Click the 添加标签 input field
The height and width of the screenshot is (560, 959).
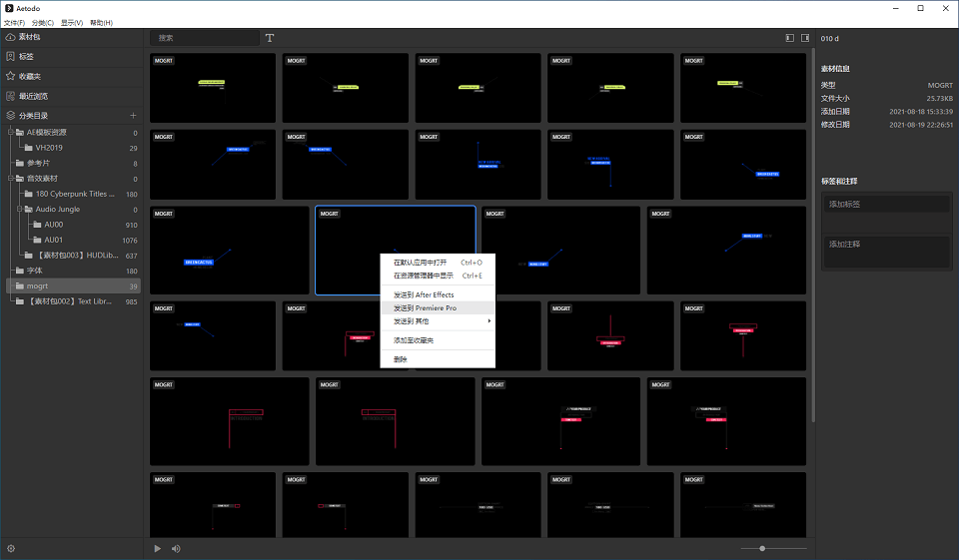tap(886, 204)
